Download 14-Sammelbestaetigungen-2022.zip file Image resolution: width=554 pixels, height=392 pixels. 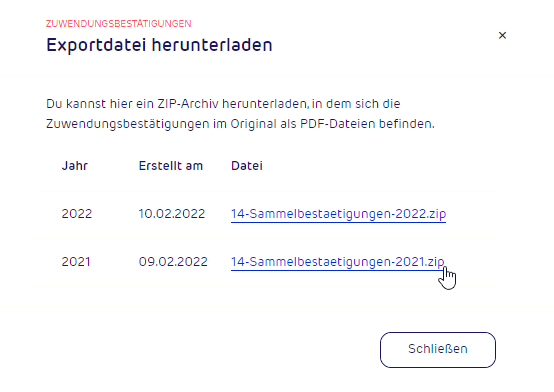point(338,214)
